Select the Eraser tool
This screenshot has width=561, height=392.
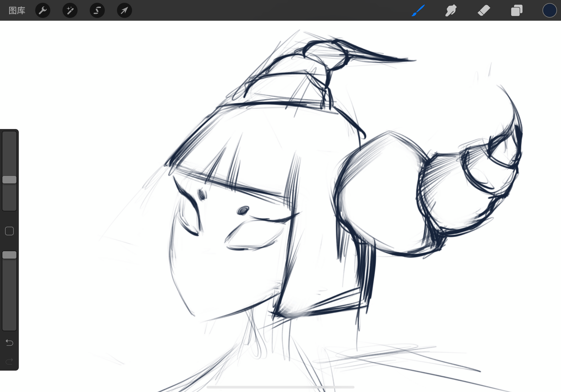pos(484,10)
